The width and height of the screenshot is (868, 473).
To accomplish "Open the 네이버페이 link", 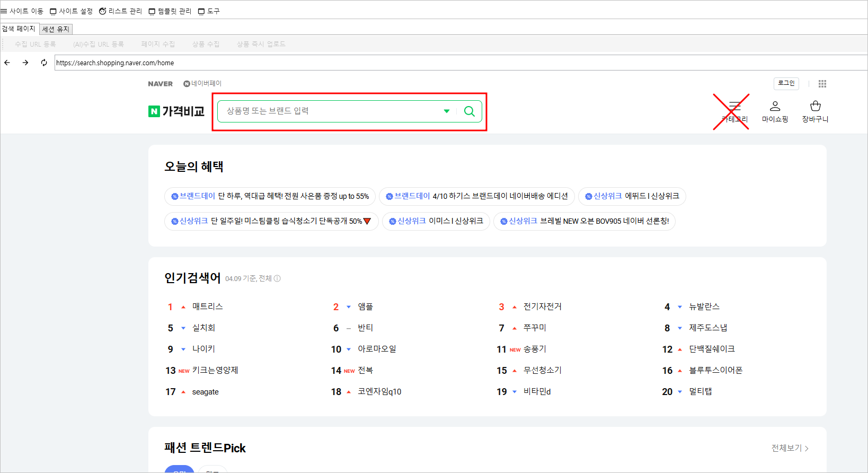I will (x=202, y=84).
